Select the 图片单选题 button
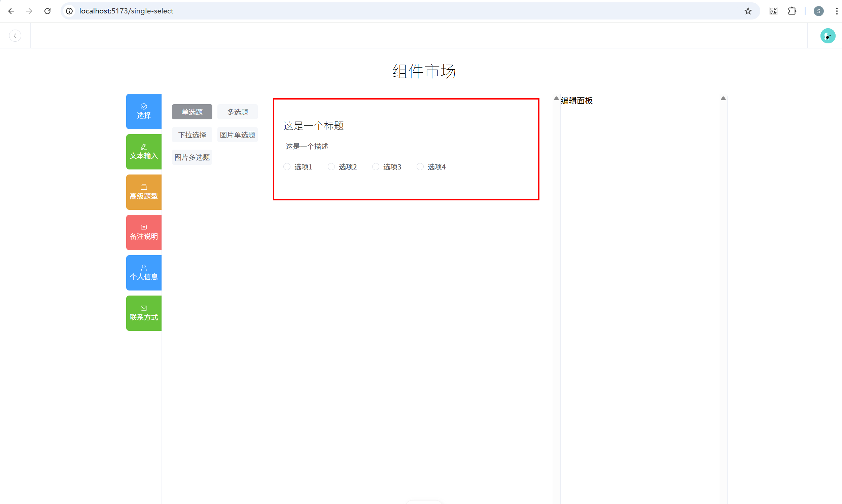This screenshot has height=504, width=842. [237, 135]
